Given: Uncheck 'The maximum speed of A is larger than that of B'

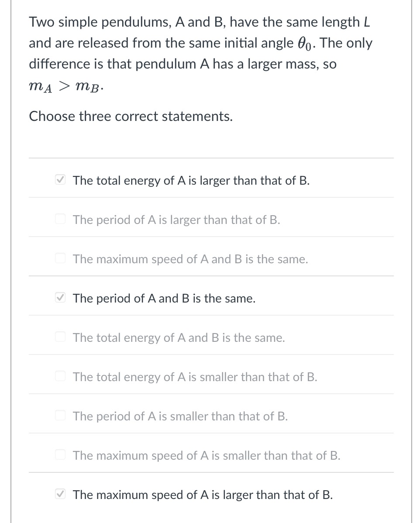Looking at the screenshot, I should [60, 494].
